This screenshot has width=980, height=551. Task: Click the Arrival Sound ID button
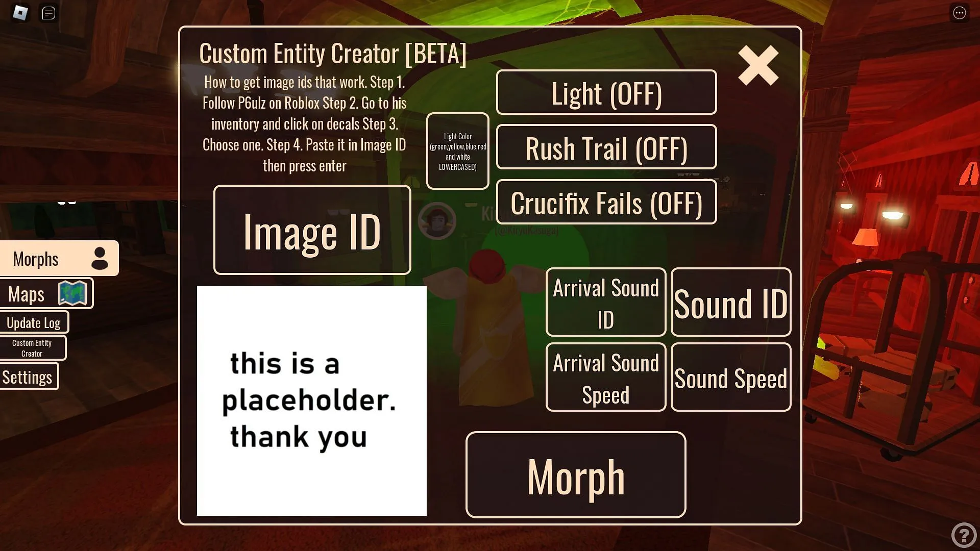click(x=606, y=302)
